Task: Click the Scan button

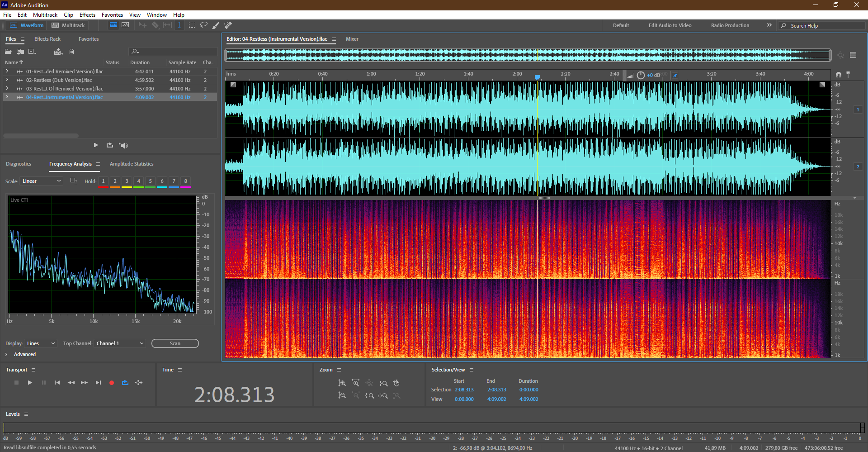Action: click(175, 343)
